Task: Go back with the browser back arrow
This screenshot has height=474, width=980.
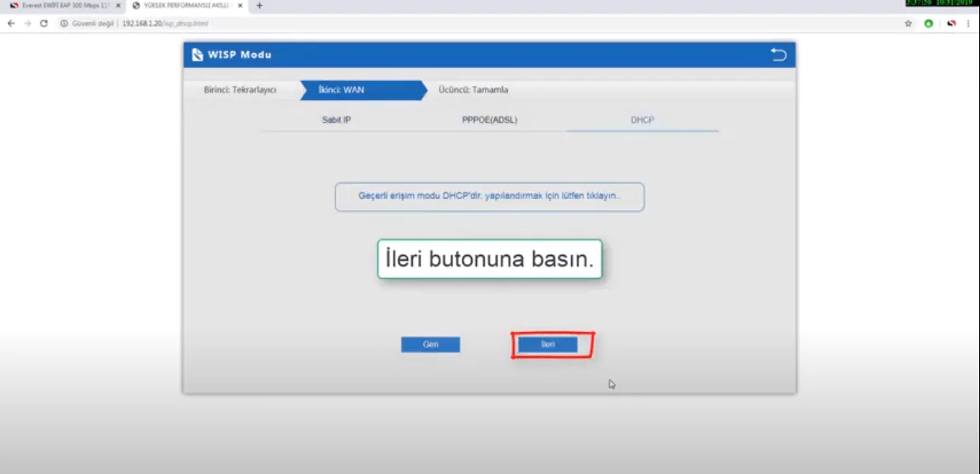Action: pyautogui.click(x=11, y=24)
